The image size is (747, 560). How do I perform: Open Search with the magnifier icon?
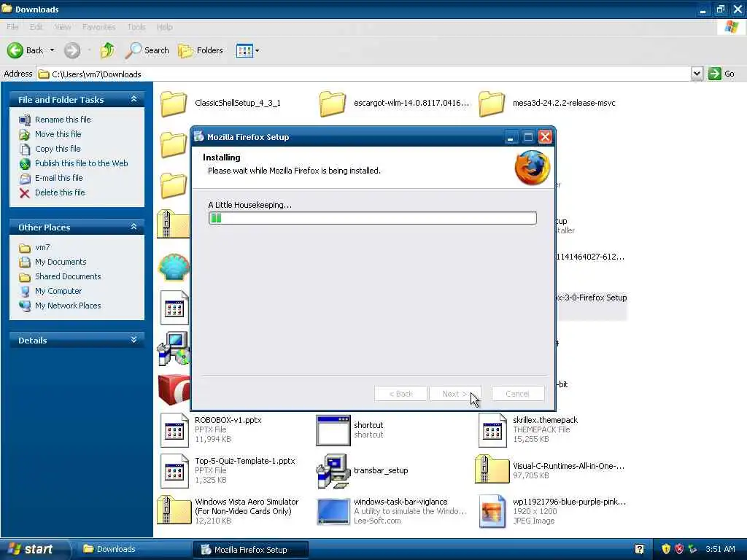coord(133,50)
